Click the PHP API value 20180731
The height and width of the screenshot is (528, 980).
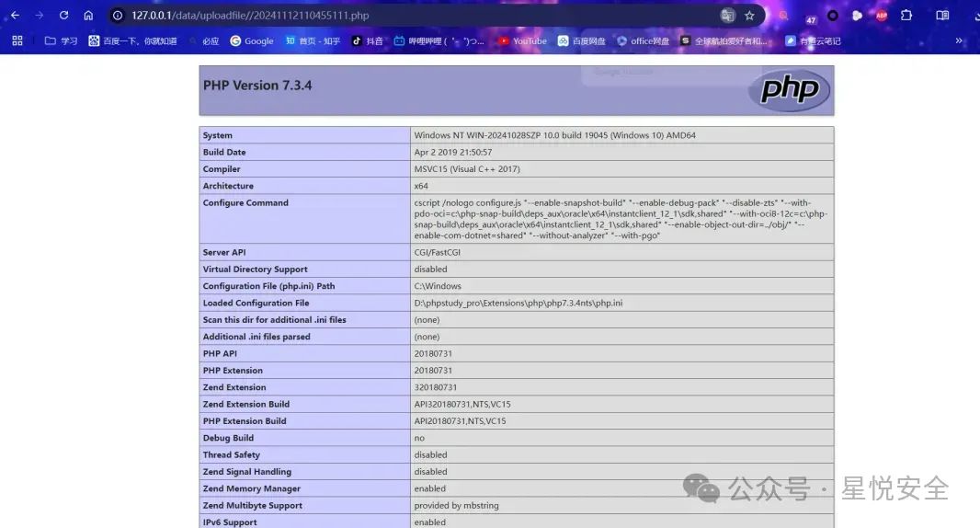432,353
